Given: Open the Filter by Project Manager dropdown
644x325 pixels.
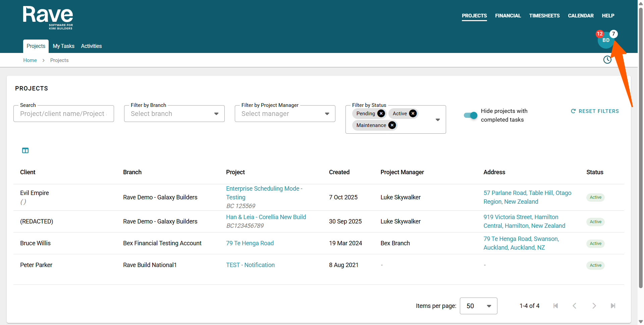Looking at the screenshot, I should (285, 114).
